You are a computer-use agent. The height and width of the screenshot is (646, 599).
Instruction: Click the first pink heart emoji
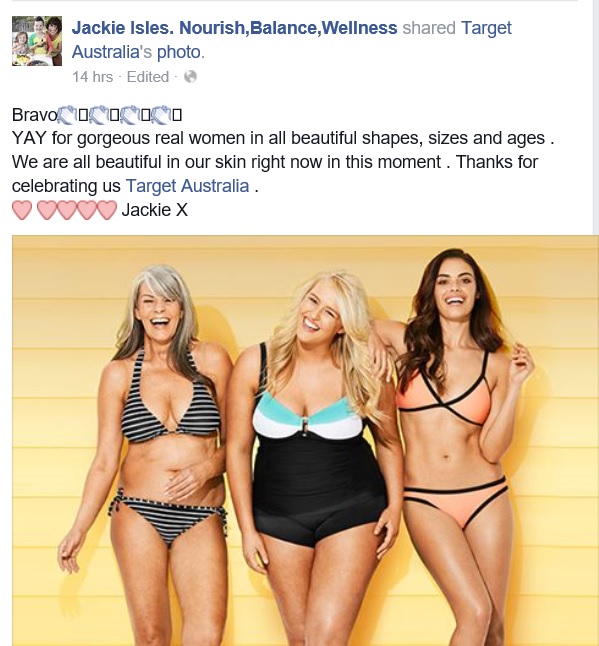click(x=22, y=210)
